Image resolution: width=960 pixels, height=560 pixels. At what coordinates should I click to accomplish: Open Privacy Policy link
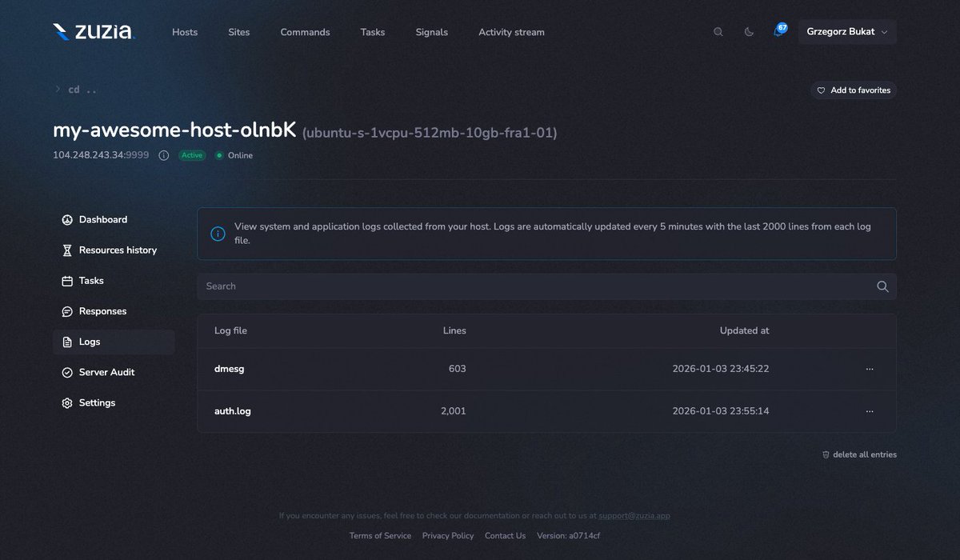point(448,536)
